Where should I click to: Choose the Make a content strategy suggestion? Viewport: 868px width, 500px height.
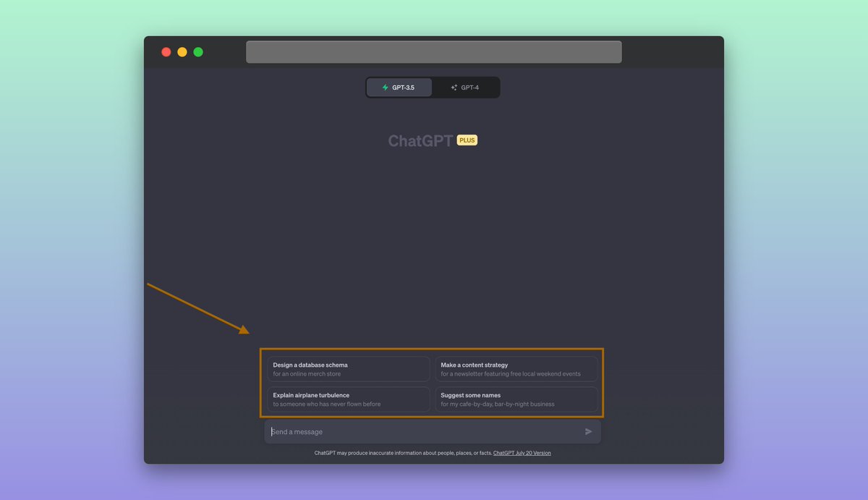point(516,369)
